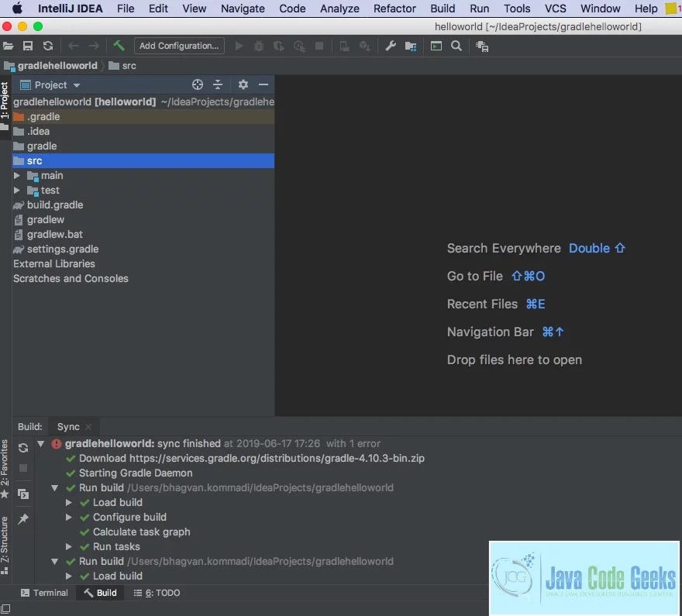682x616 pixels.
Task: Click the Scroll from Source target icon
Action: [x=198, y=84]
